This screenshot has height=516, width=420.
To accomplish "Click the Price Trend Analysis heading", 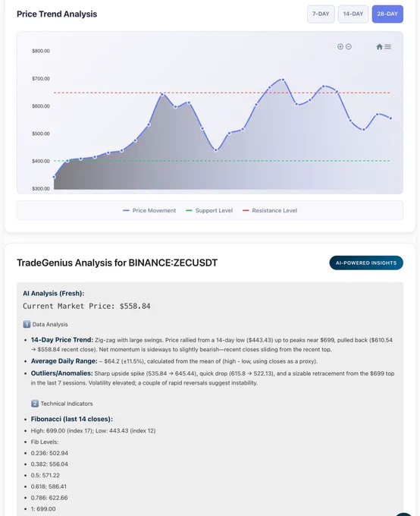I will (x=57, y=14).
